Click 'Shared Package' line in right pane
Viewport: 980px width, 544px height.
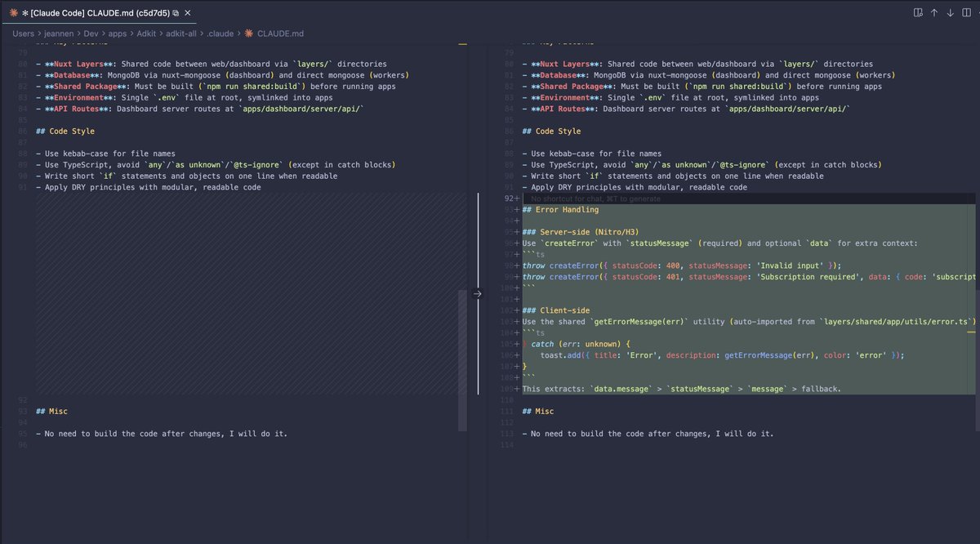coord(702,87)
